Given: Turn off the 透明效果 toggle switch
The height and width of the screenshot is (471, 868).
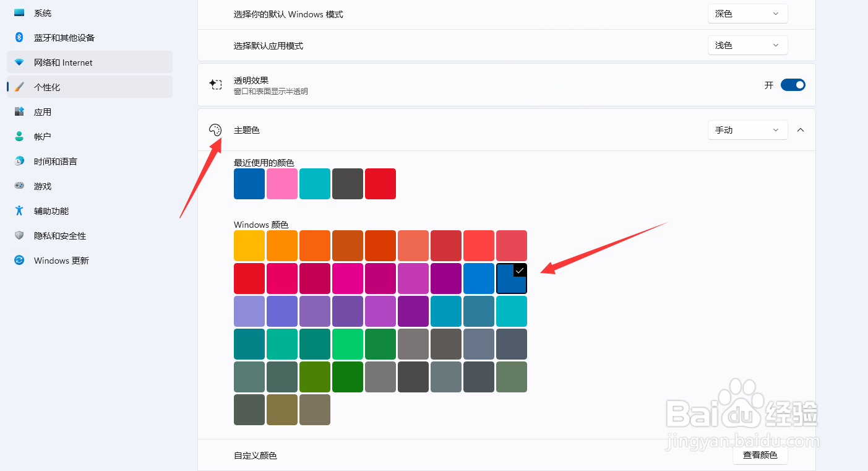Looking at the screenshot, I should pyautogui.click(x=793, y=85).
